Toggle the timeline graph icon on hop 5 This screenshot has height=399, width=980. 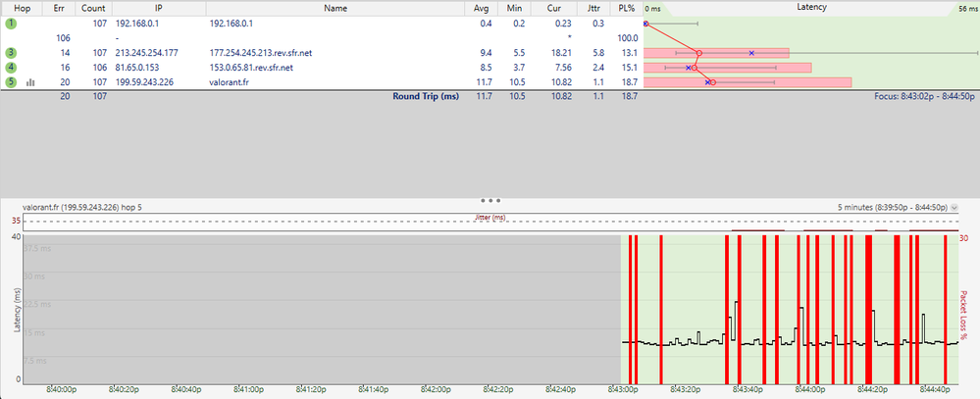pyautogui.click(x=29, y=82)
